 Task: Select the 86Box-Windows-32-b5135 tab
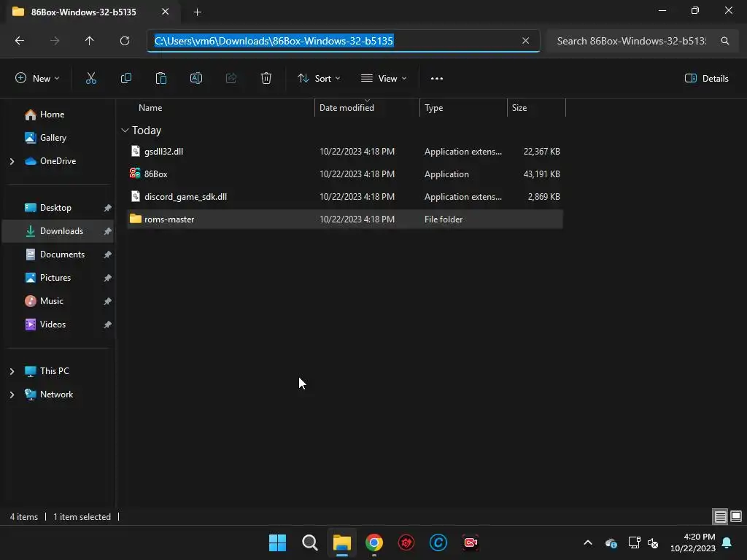coord(83,12)
